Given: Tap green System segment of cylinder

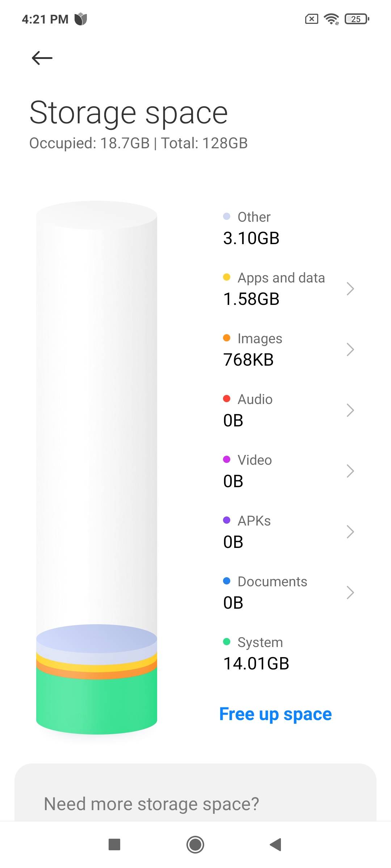Looking at the screenshot, I should coord(97,705).
